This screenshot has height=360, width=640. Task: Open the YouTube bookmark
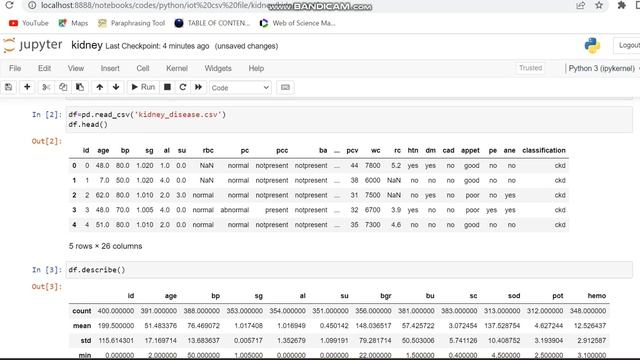click(x=29, y=23)
